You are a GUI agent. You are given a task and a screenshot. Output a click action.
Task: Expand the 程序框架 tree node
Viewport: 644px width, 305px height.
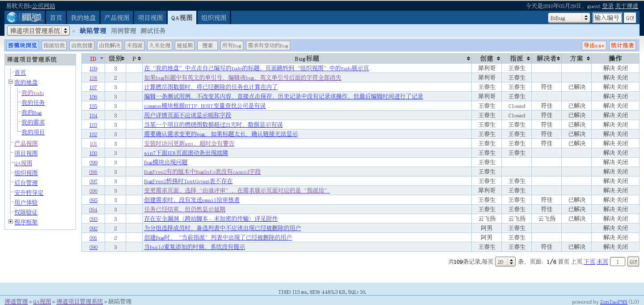(x=10, y=222)
